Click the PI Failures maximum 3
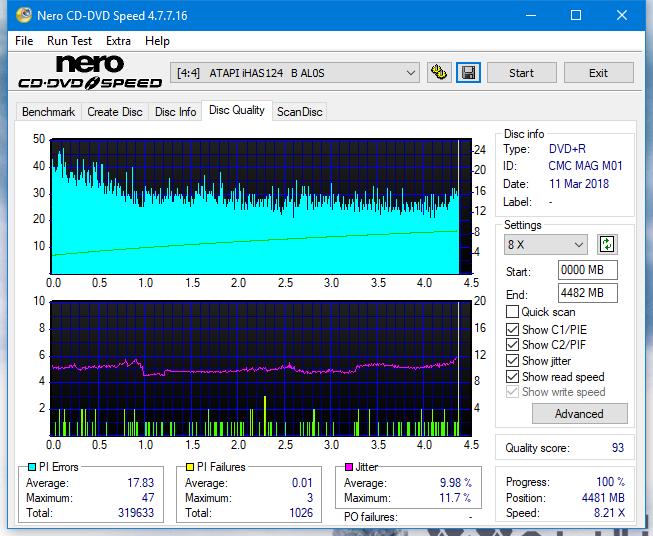 310,498
